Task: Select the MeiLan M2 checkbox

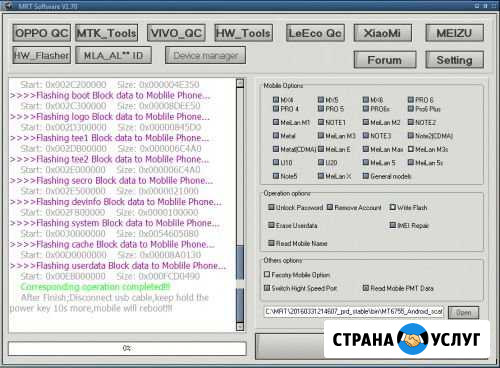Action: click(366, 122)
